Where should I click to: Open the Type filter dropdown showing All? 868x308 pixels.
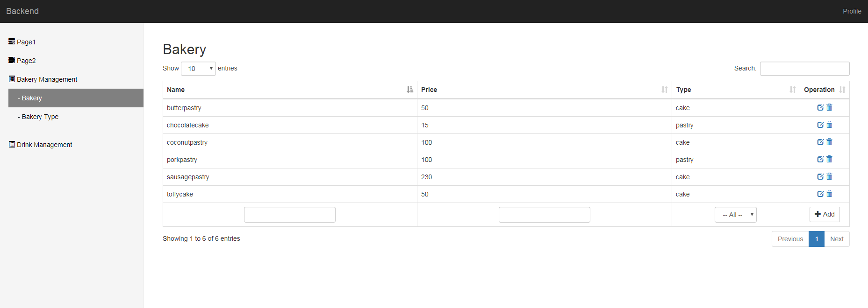point(735,215)
